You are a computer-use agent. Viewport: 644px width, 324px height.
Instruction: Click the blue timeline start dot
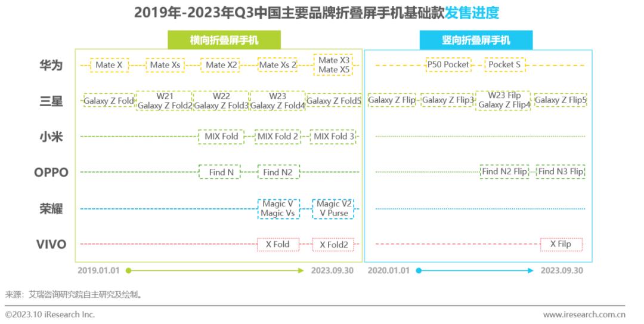coord(419,270)
